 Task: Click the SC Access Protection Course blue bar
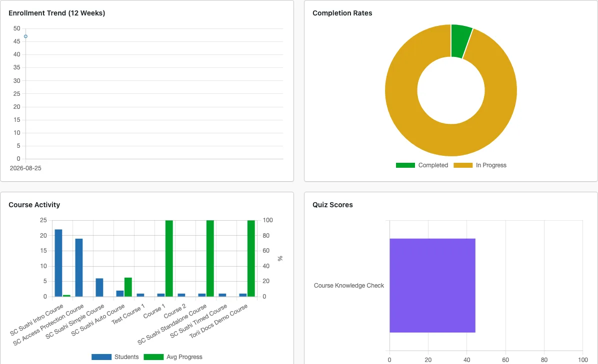tap(79, 268)
